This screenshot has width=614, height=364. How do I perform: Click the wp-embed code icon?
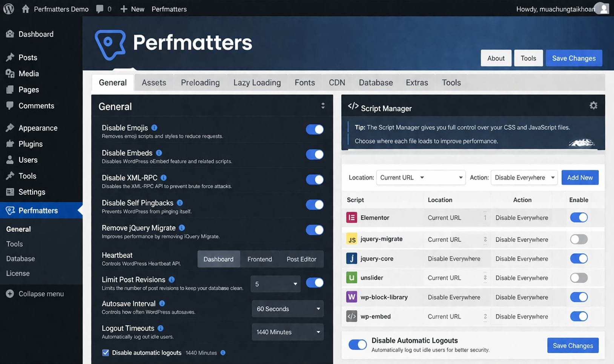coord(351,316)
